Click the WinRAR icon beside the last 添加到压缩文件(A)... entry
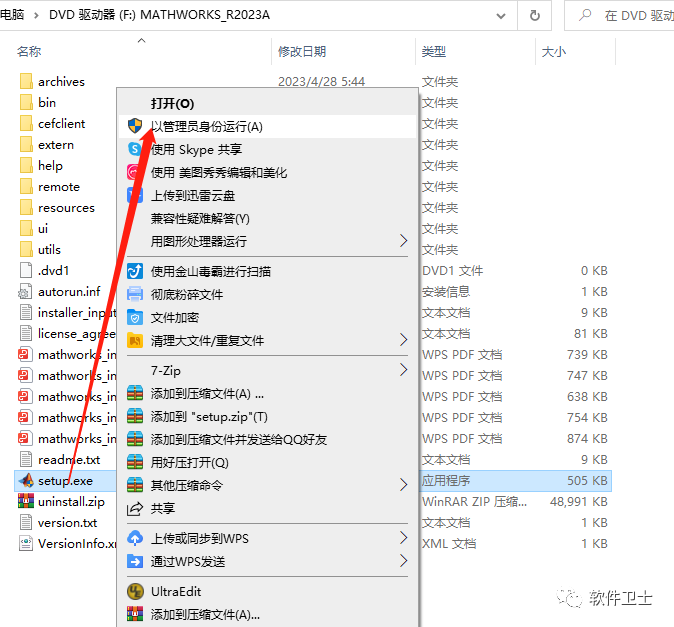Screen dimensions: 674x627 135,614
